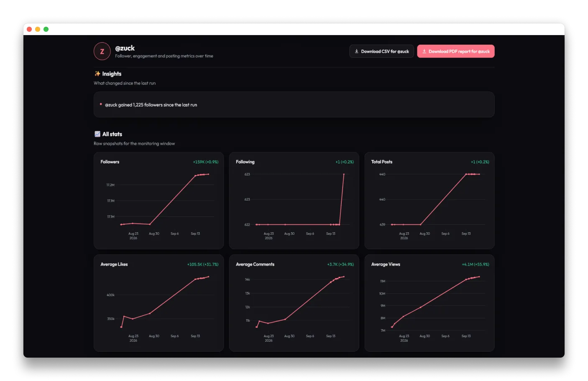Click the 622 axis label in Following chart
This screenshot has height=381, width=588.
point(247,225)
